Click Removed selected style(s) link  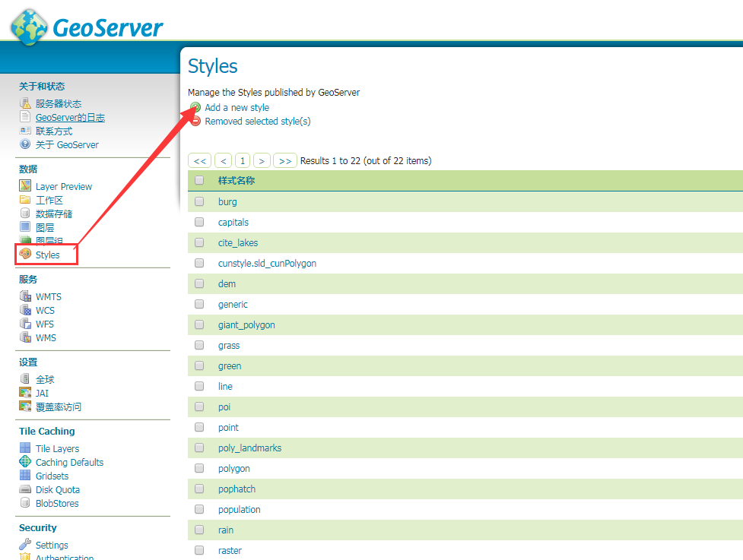pos(258,121)
